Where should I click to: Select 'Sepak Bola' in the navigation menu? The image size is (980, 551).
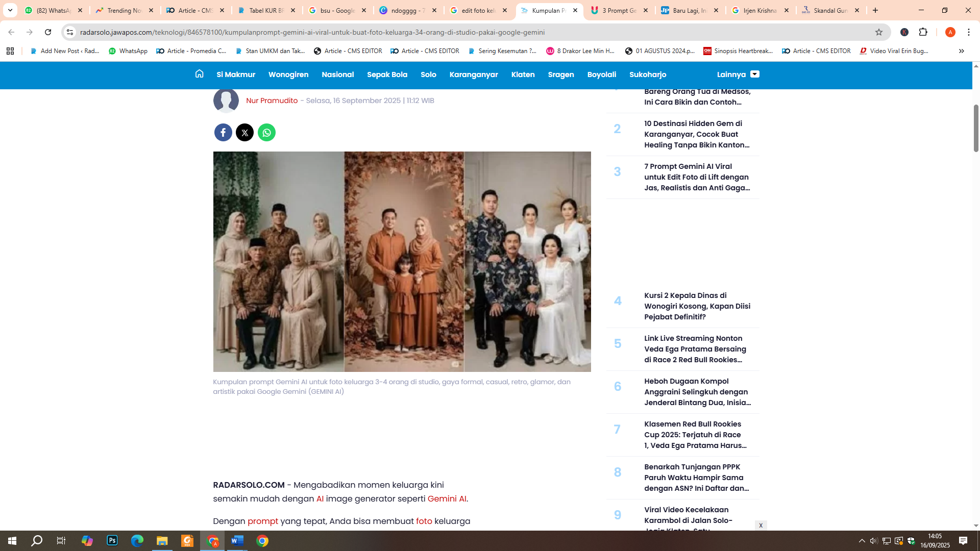click(387, 74)
